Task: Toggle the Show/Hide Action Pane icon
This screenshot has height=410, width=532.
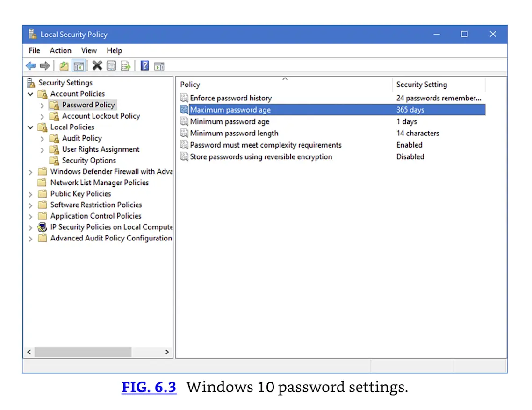Action: tap(159, 66)
